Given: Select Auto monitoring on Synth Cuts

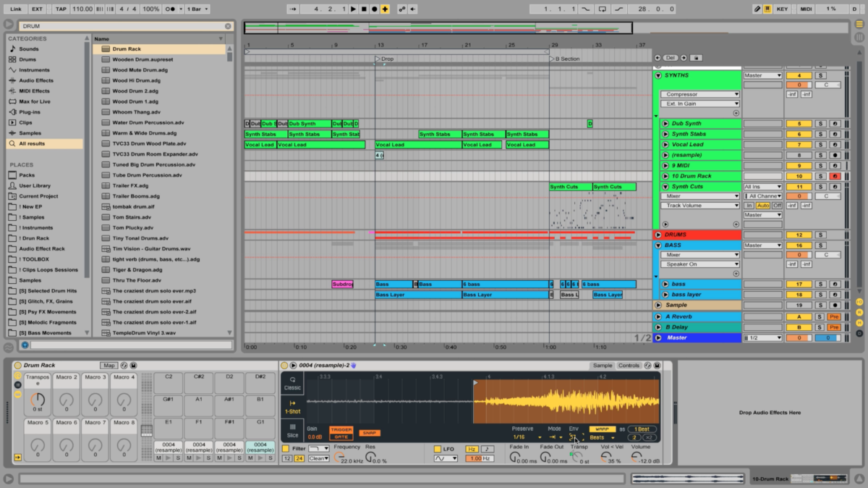Looking at the screenshot, I should tap(763, 206).
